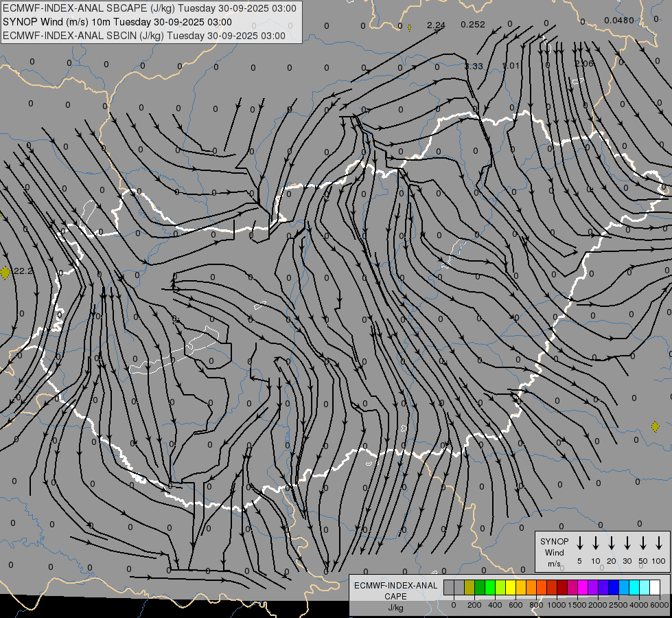Viewport: 672px width, 618px height.
Task: Pick the bright yellow CAPE legend swatch
Action: click(x=511, y=587)
